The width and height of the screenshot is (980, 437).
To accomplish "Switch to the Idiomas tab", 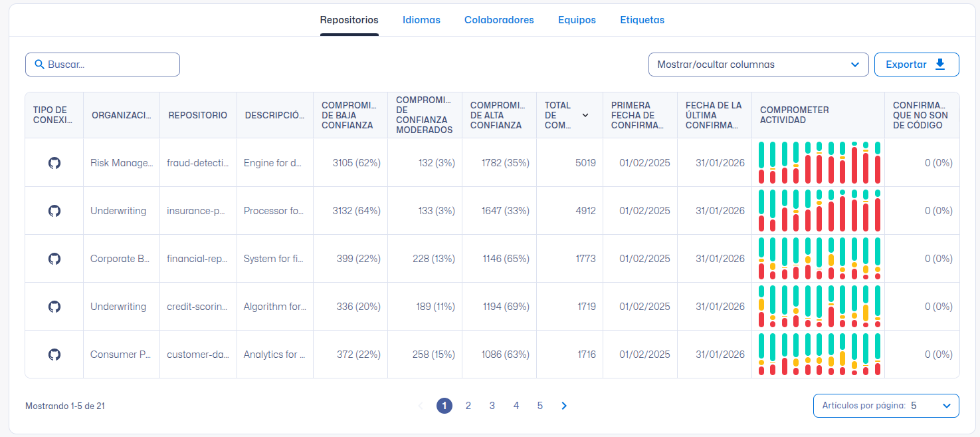I will pyautogui.click(x=421, y=20).
